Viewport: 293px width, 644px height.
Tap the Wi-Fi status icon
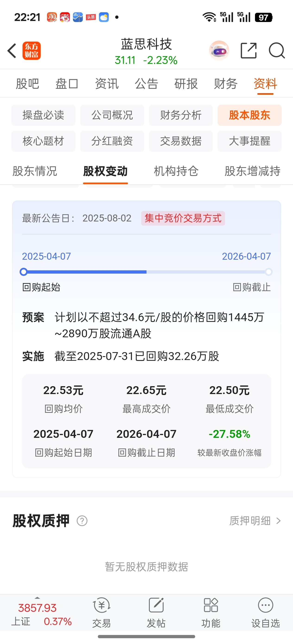click(x=209, y=17)
